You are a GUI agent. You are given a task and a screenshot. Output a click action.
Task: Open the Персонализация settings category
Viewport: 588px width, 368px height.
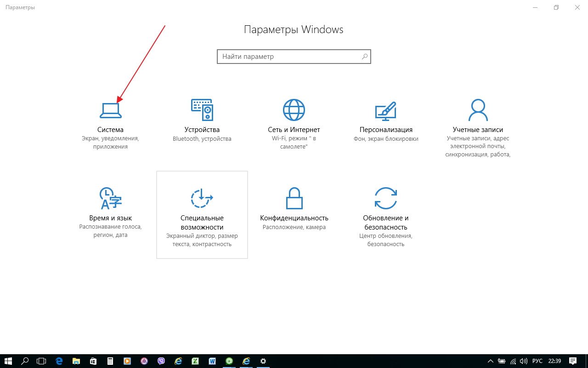click(x=386, y=121)
